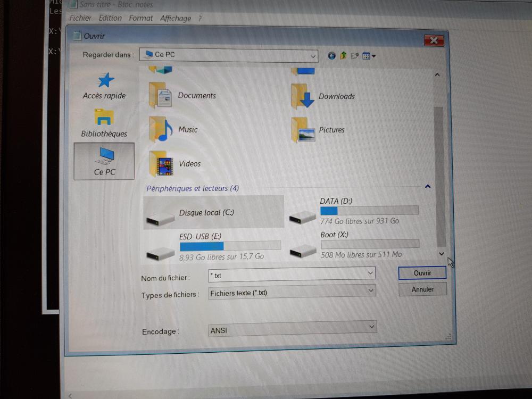Viewport: 532px width, 399px height.
Task: Open the Fichier menu in Bloc-notes
Action: [x=80, y=18]
